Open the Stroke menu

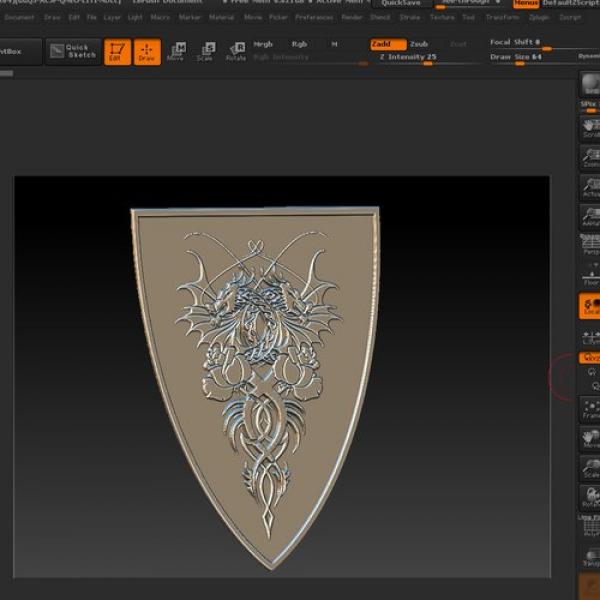(410, 17)
